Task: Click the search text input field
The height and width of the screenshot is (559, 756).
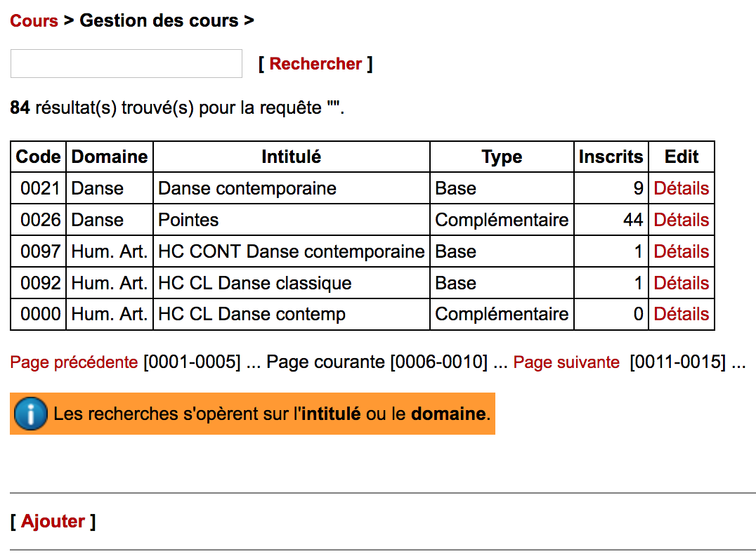Action: point(126,64)
